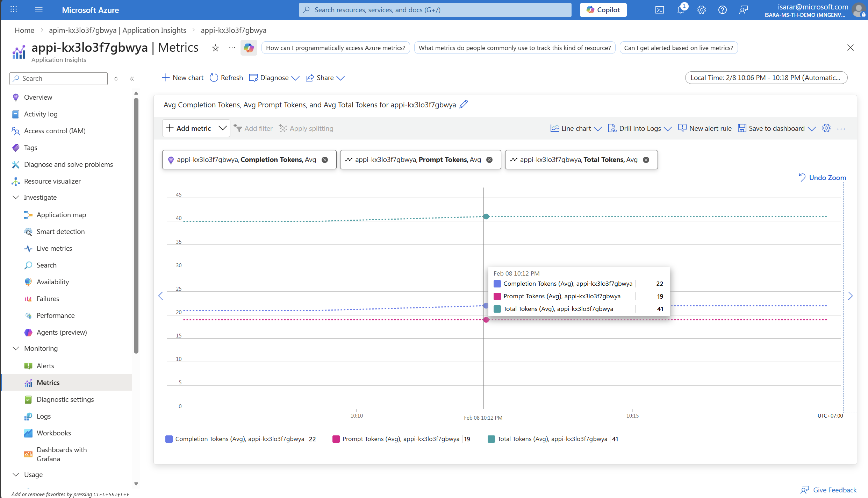Click the sidebar Search field
The width and height of the screenshot is (868, 498).
pyautogui.click(x=58, y=79)
